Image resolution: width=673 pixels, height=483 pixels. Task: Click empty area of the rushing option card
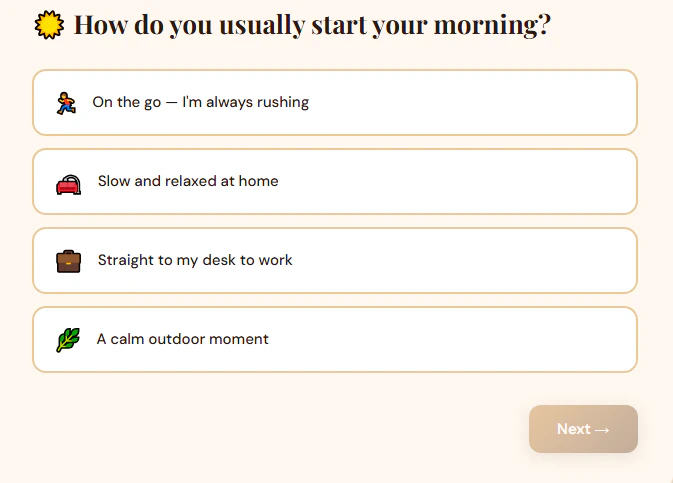click(472, 103)
